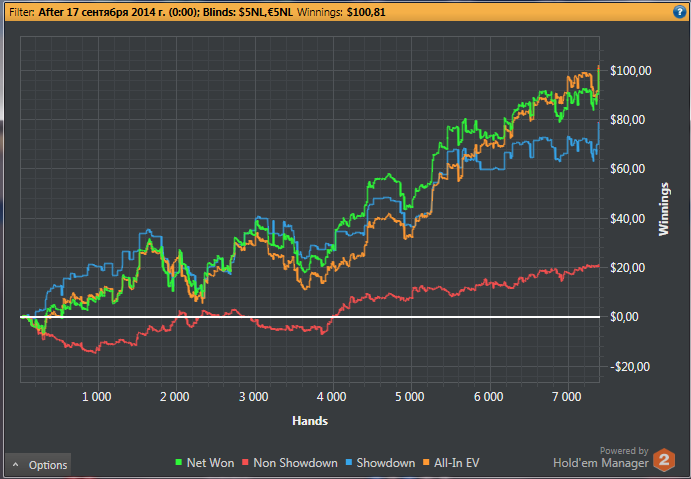Expand the Options panel
Viewport: 691px width, 479px height.
coord(38,464)
